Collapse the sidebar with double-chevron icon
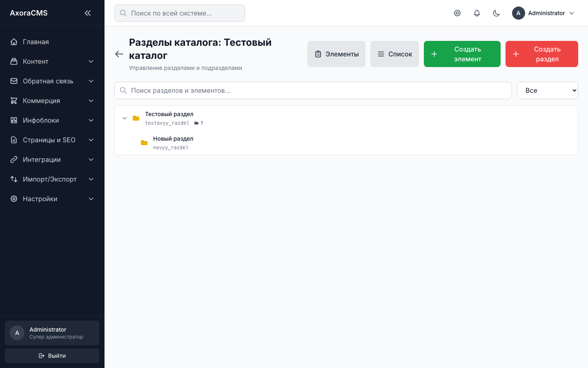Image resolution: width=588 pixels, height=368 pixels. (87, 13)
